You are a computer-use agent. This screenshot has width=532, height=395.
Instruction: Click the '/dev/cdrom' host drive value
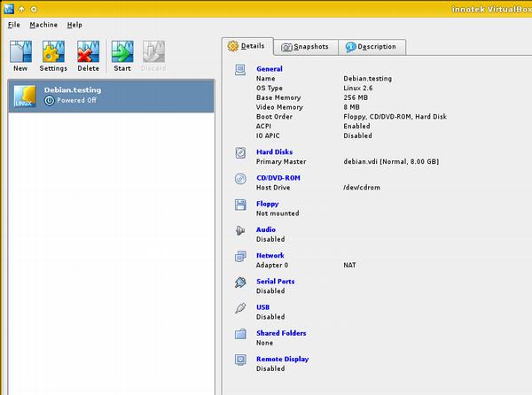[362, 188]
